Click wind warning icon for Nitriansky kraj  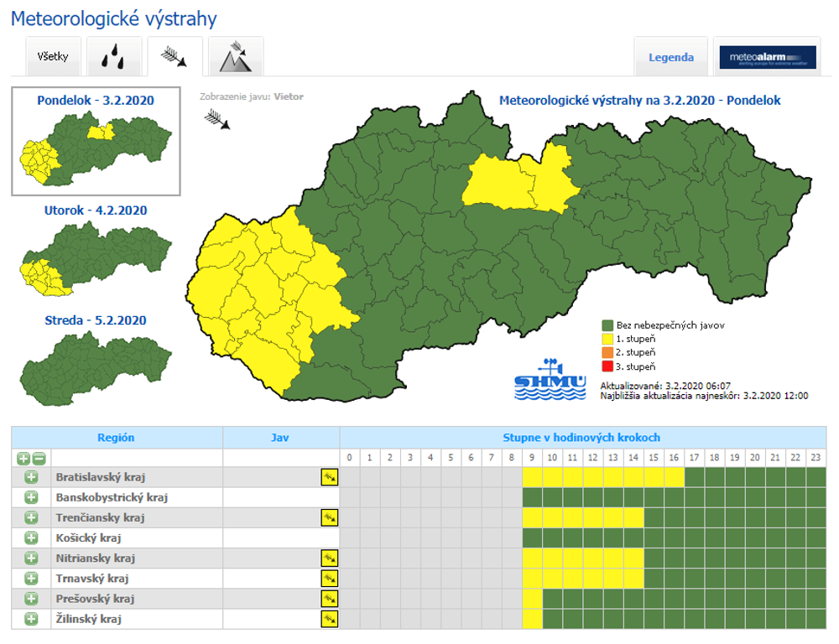pos(330,558)
